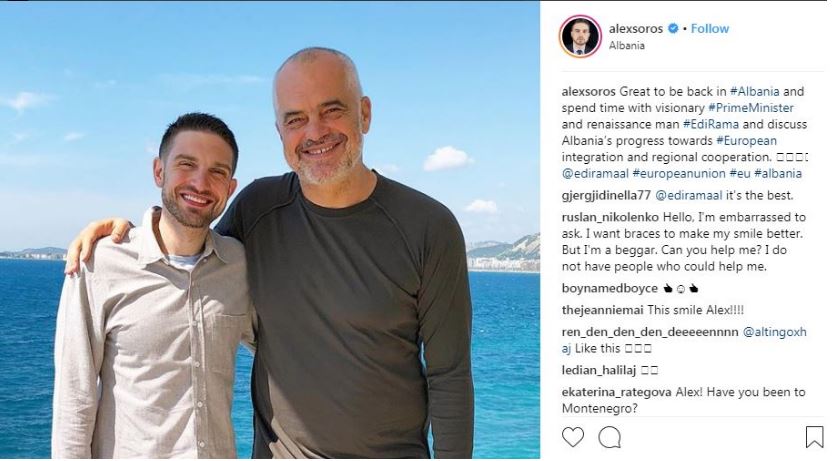This screenshot has height=461, width=834.
Task: Like the post with the heart icon
Action: click(x=572, y=437)
